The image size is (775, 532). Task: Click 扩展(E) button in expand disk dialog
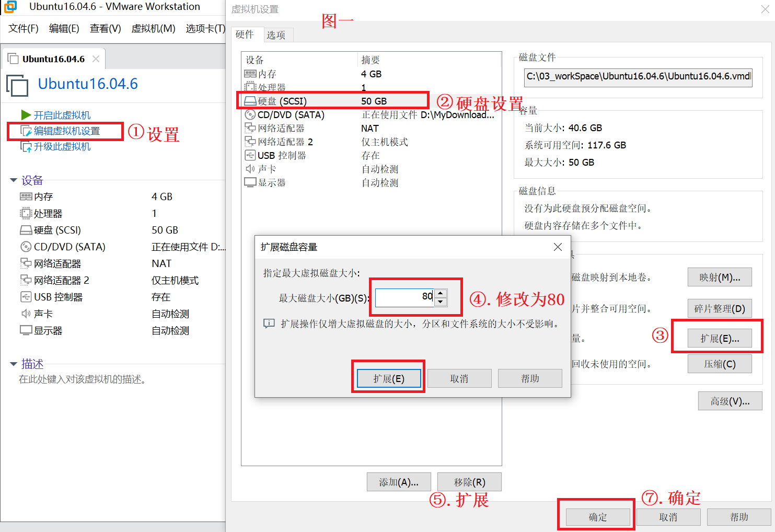pyautogui.click(x=389, y=378)
